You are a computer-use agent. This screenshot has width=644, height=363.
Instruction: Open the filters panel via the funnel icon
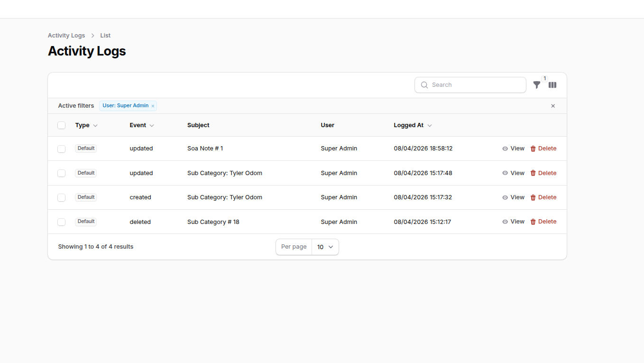point(537,84)
